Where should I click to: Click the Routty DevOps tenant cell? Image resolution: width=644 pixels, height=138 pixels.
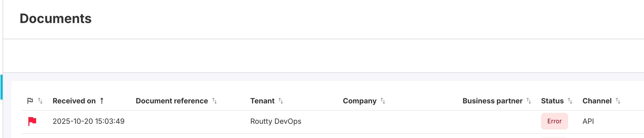tap(276, 121)
